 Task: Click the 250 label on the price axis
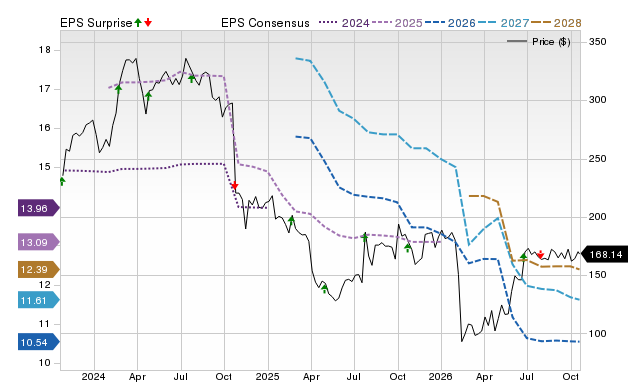tap(598, 159)
